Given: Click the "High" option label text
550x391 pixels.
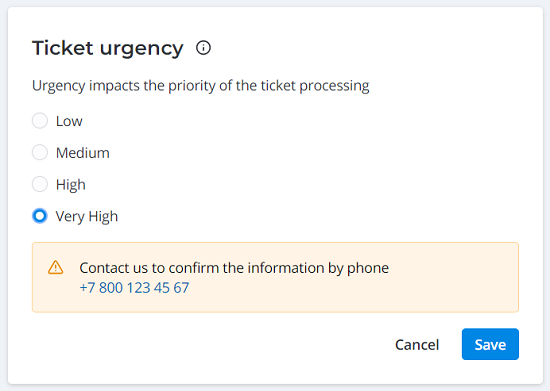Looking at the screenshot, I should point(71,185).
